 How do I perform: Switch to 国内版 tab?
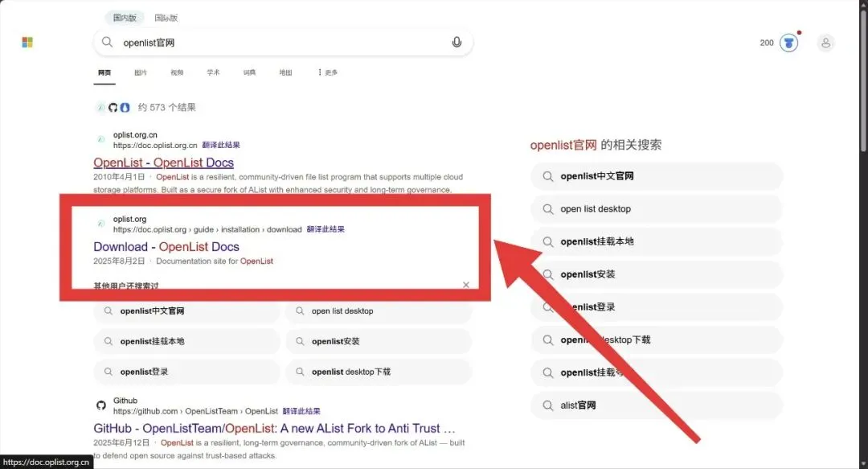125,18
